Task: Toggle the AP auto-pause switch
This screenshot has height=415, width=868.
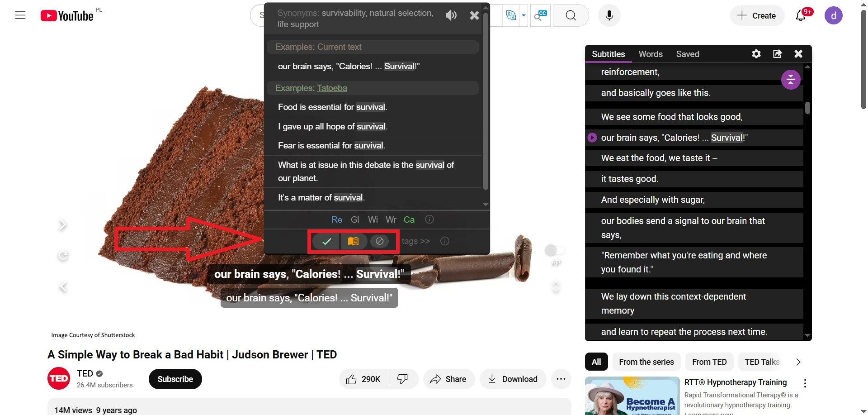Action: click(555, 250)
